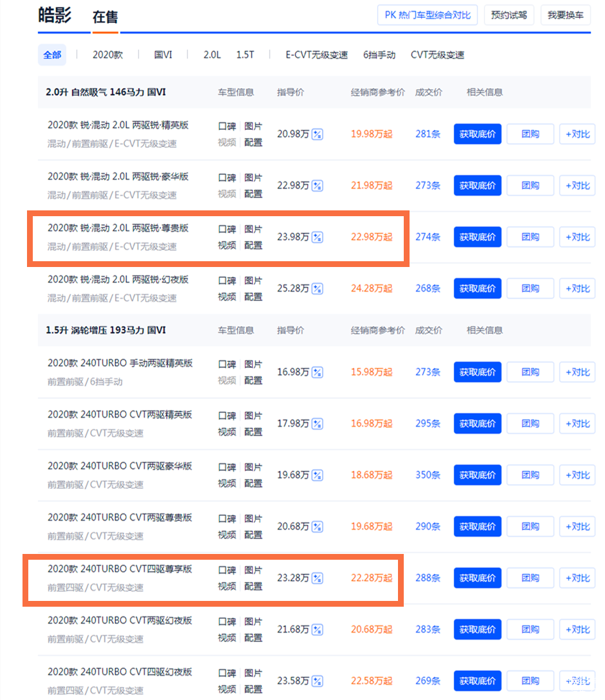The width and height of the screenshot is (605, 700).
Task: Open loan calculator icon next to 22.98万
Action: tap(317, 186)
